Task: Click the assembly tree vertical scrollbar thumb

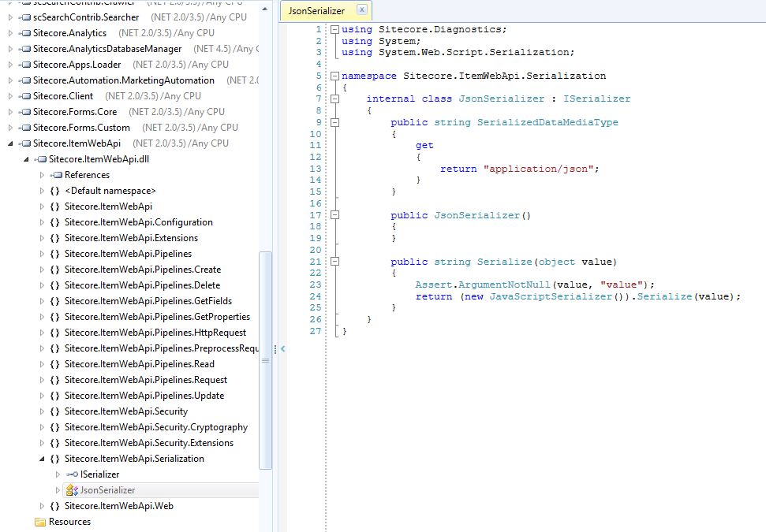Action: (x=265, y=360)
